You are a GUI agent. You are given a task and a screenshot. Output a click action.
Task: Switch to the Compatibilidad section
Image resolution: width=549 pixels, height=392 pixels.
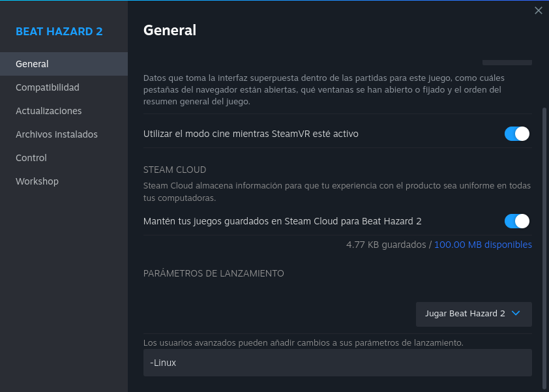click(48, 87)
